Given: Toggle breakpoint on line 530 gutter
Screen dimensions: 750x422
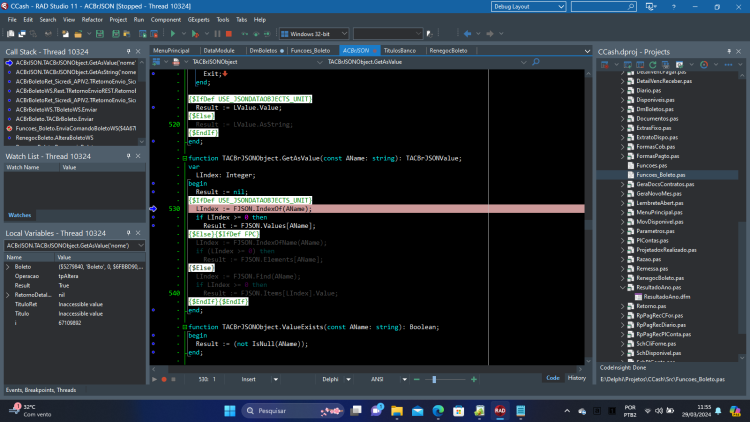Looking at the screenshot, I should pos(154,209).
